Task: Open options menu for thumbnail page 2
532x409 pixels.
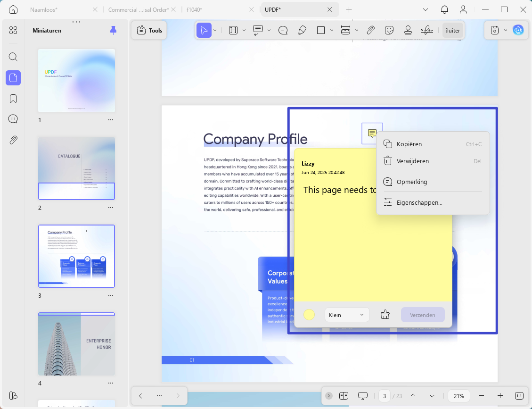Action: pos(111,208)
